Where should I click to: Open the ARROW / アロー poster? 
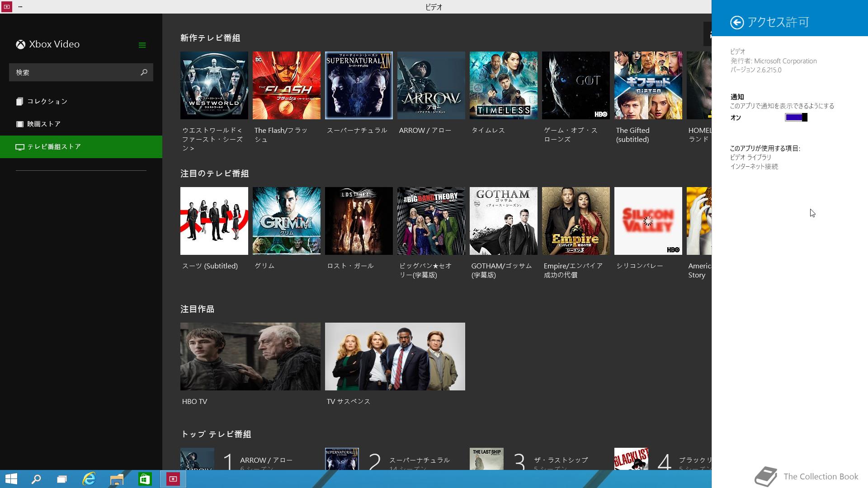coord(431,85)
